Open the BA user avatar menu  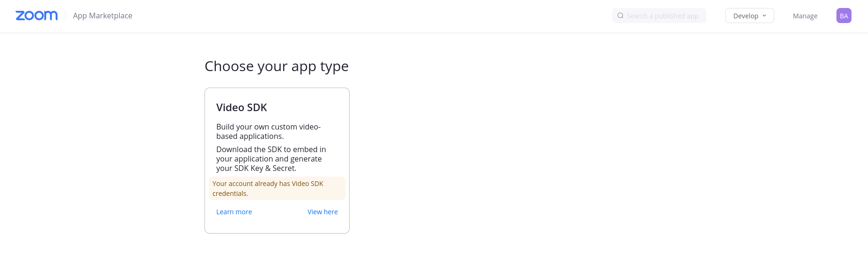(843, 16)
